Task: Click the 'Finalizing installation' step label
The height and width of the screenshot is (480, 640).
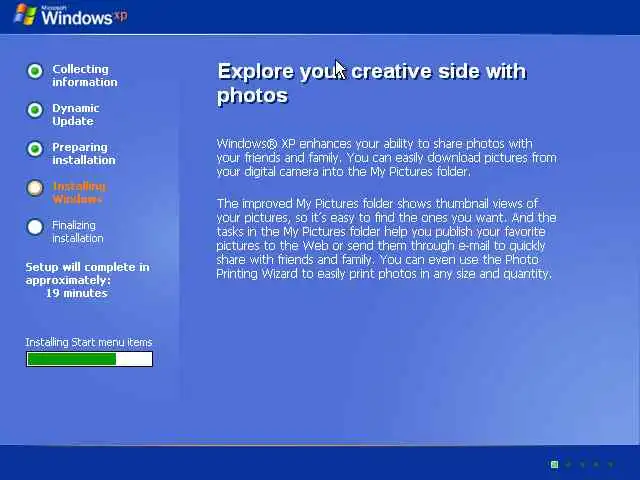Action: pos(78,232)
